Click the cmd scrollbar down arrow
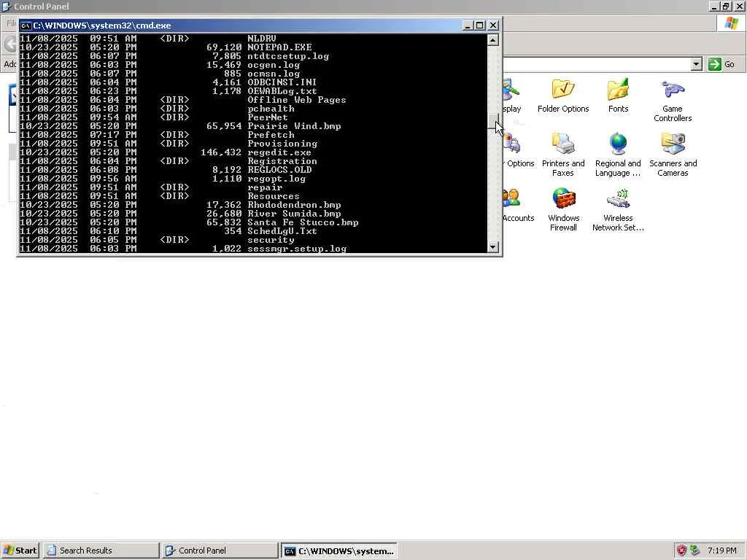 (x=493, y=247)
